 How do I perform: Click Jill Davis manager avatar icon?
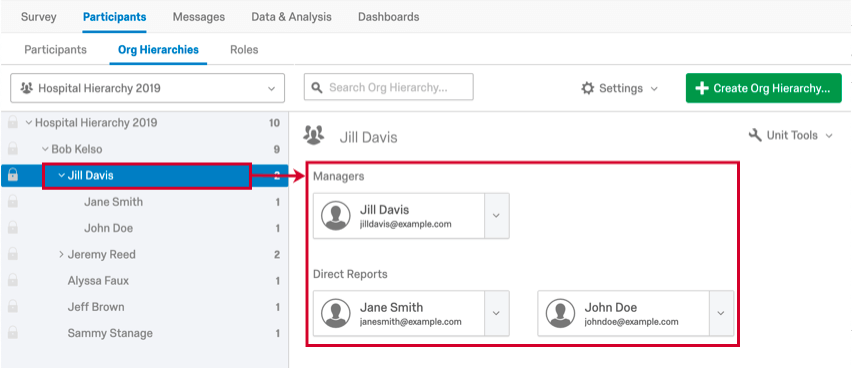point(335,216)
